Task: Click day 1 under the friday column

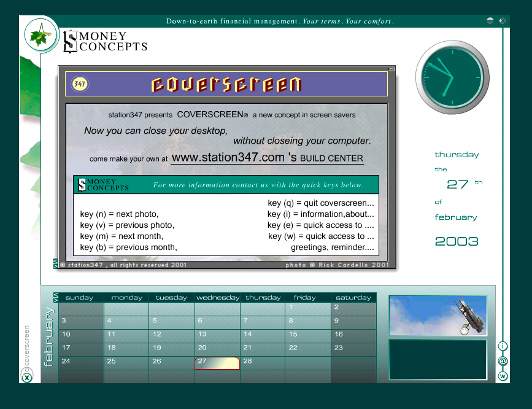Action: point(307,309)
